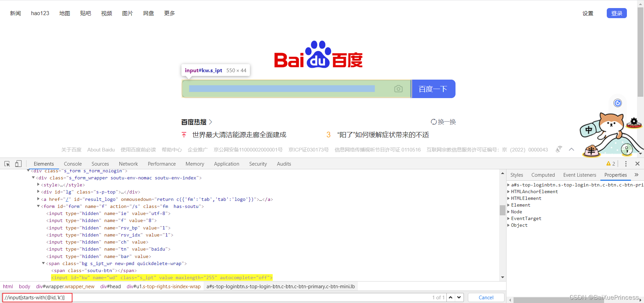
Task: Open the 新闻 link
Action: 15,13
